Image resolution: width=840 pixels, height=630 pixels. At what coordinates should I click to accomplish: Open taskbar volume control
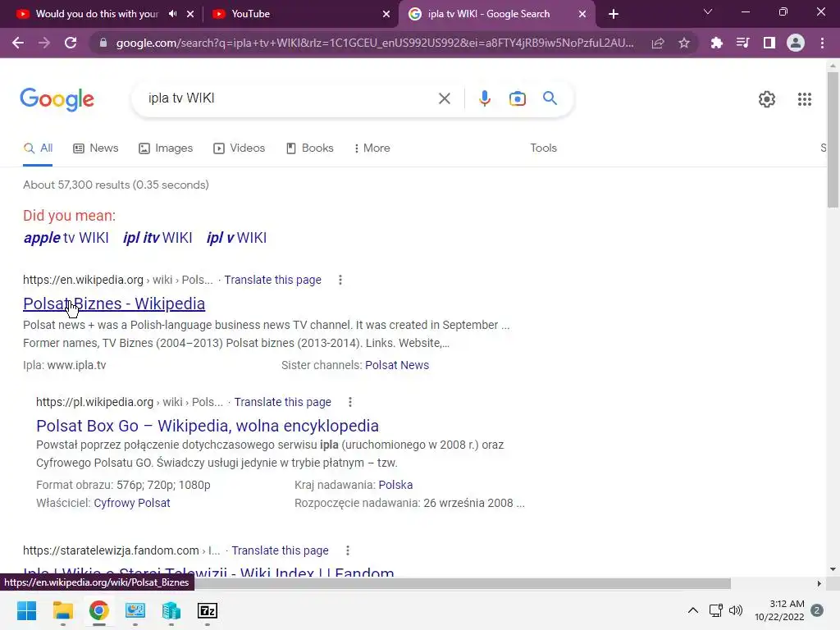(x=736, y=610)
